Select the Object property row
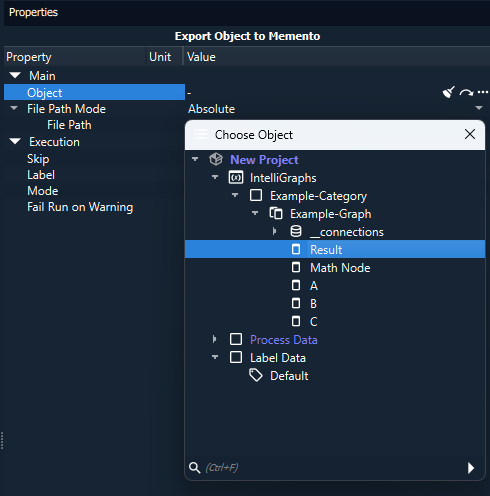Screen dimensions: 490x496 pyautogui.click(x=94, y=92)
